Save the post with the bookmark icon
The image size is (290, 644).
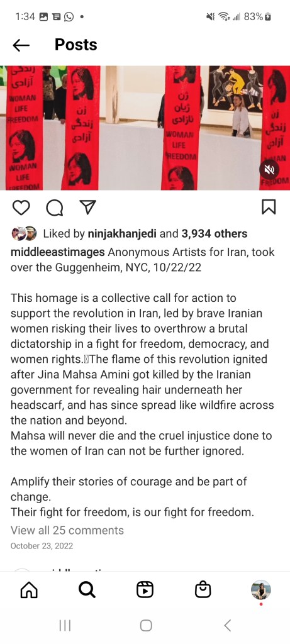click(x=269, y=208)
